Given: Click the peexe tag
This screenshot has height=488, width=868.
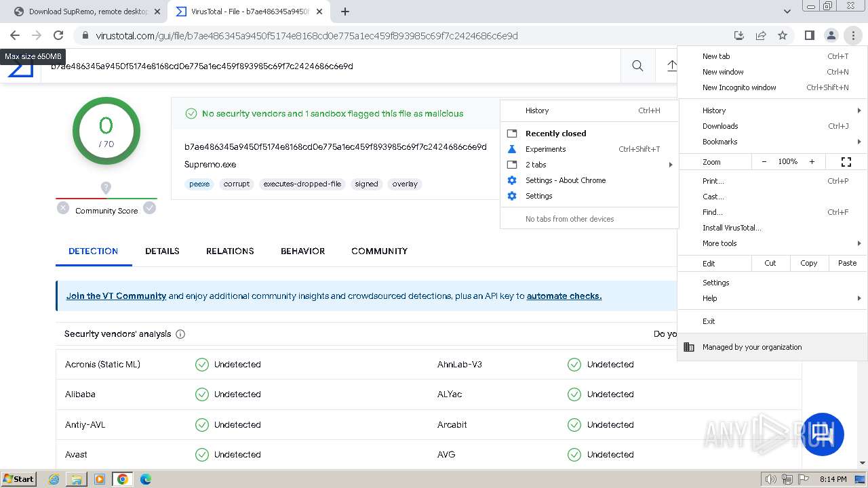Looking at the screenshot, I should pos(199,184).
